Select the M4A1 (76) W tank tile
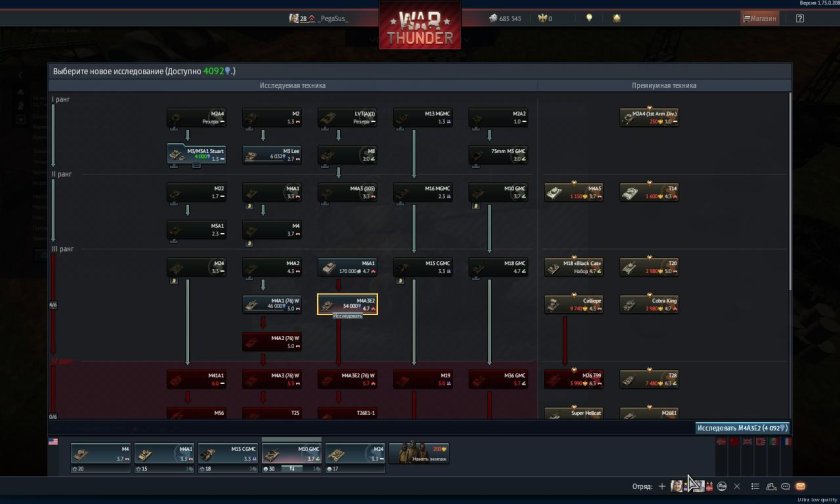This screenshot has width=840, height=504. 271,304
